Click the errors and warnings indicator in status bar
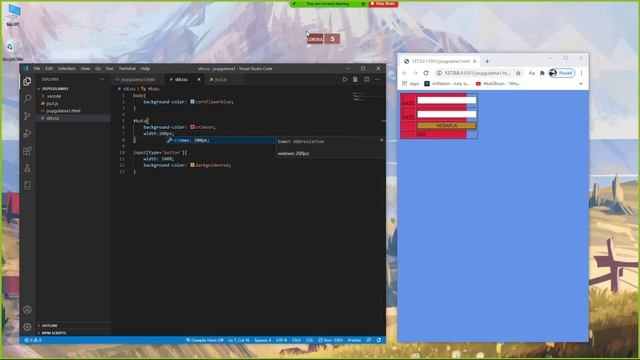Viewport: 640px width, 360px height. click(x=33, y=340)
